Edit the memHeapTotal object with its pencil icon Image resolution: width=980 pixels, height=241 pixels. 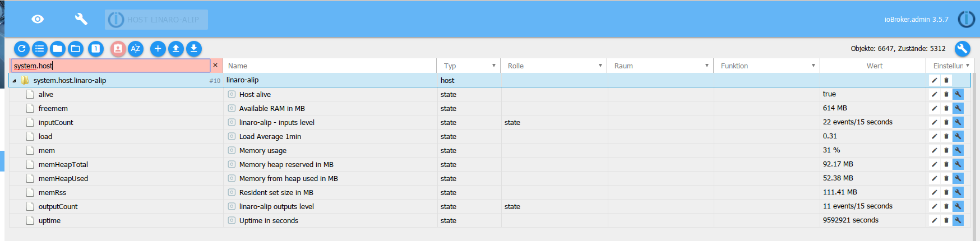pos(935,164)
